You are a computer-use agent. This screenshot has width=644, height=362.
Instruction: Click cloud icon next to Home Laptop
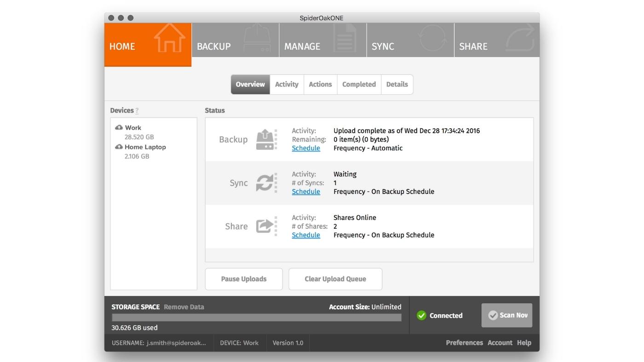(119, 147)
